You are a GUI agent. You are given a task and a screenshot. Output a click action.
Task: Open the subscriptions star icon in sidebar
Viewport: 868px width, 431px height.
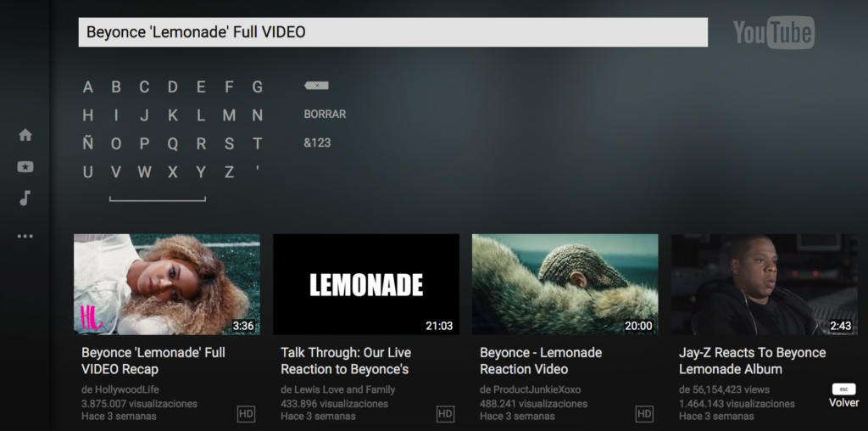point(25,166)
